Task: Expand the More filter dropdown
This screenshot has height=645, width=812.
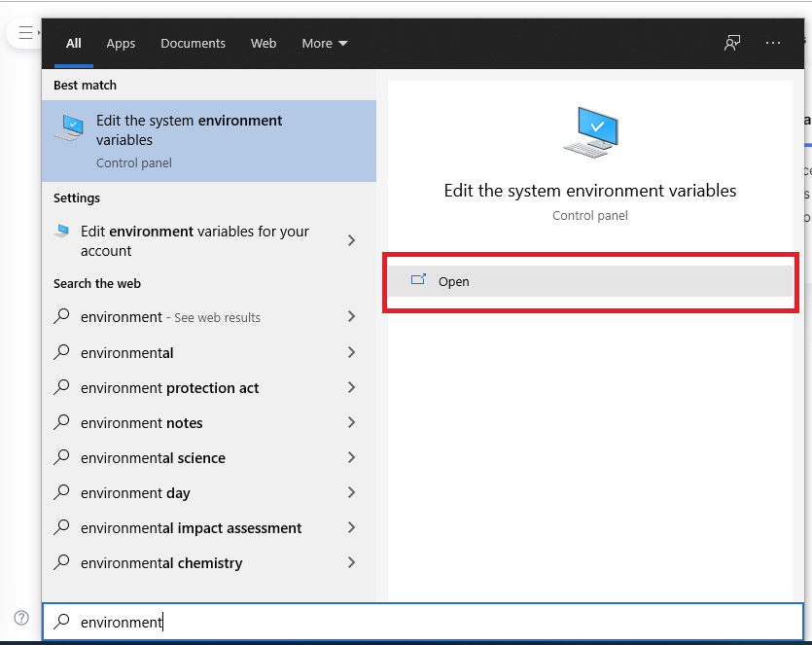Action: (325, 44)
